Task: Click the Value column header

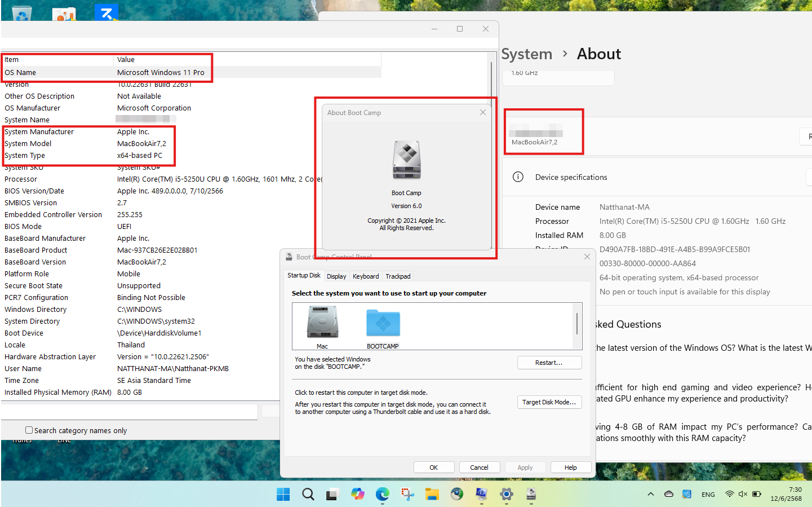Action: 247,59
